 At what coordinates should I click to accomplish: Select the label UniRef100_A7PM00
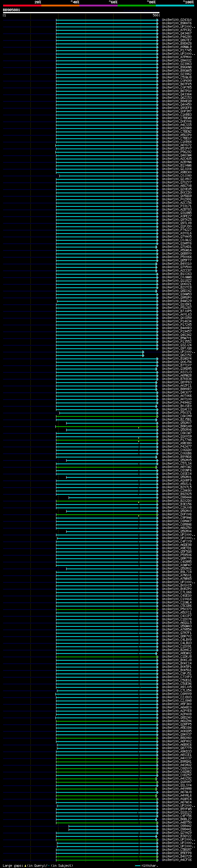click(177, 57)
